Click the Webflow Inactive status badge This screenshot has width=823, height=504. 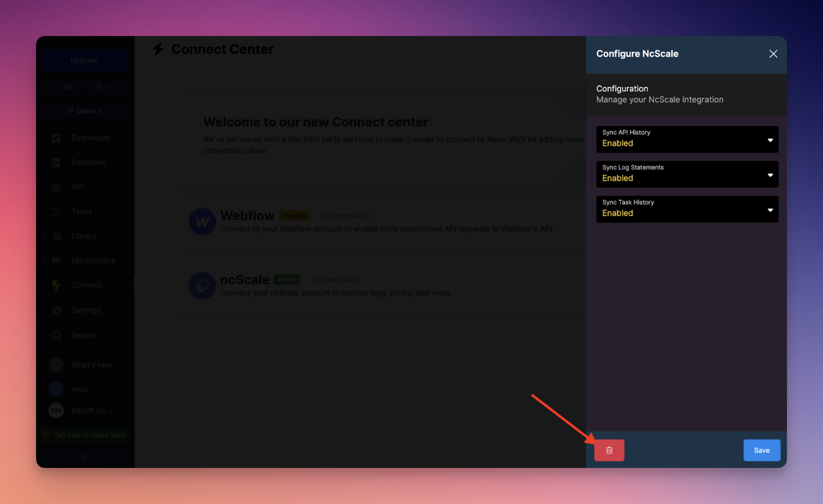point(294,215)
